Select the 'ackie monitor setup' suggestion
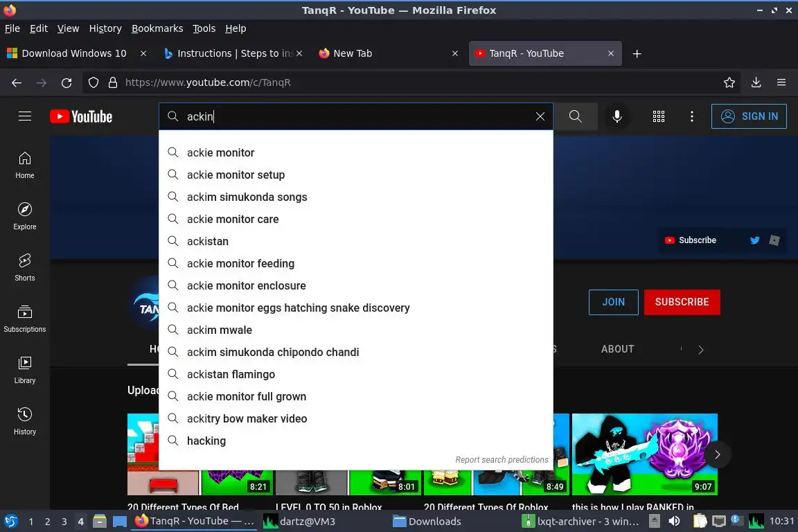Viewport: 798px width, 532px height. pyautogui.click(x=356, y=175)
